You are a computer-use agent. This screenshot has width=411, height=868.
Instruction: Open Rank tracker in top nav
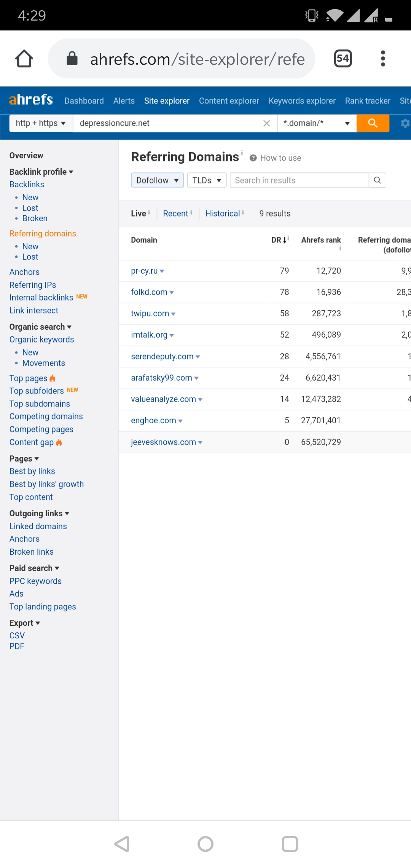(x=368, y=101)
